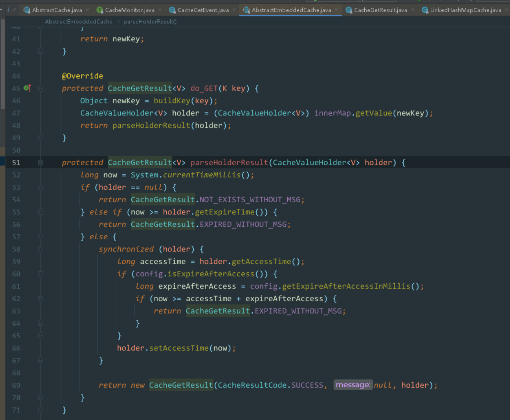This screenshot has height=420, width=510.
Task: Click innerMap on line 47
Action: [332, 113]
